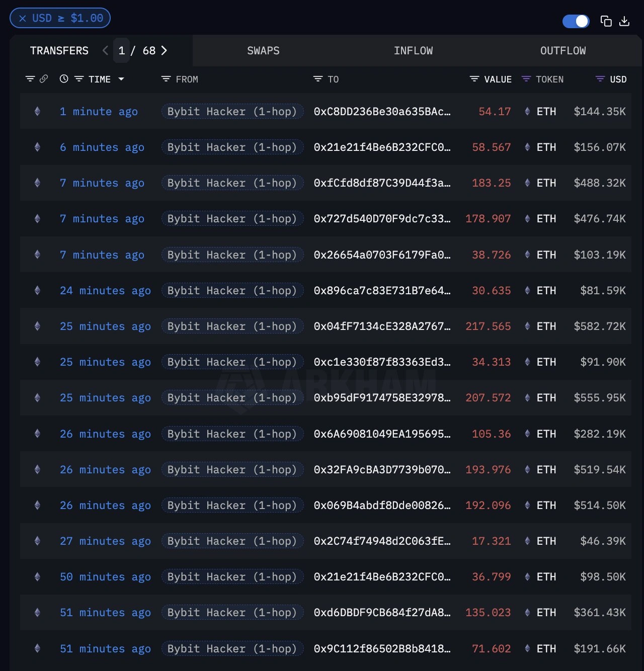
Task: Open the filter icon on the TOKEN column
Action: [x=526, y=79]
